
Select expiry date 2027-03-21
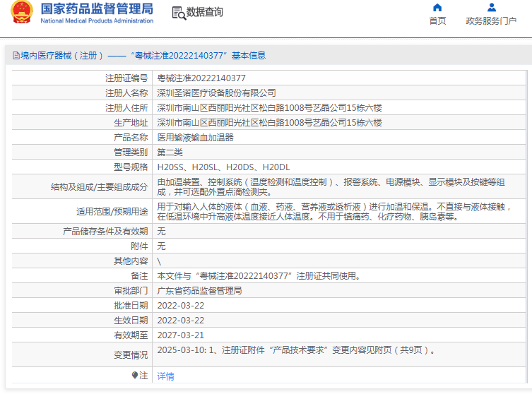[180, 335]
